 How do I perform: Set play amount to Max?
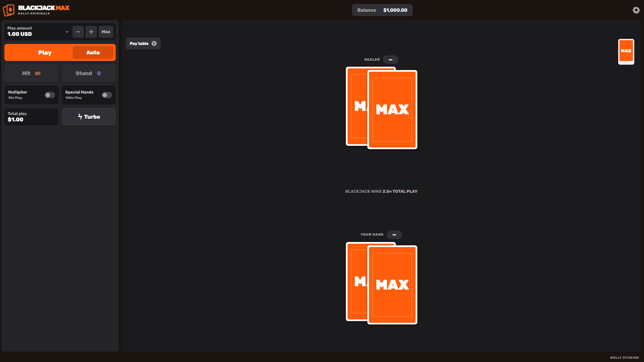(x=106, y=32)
